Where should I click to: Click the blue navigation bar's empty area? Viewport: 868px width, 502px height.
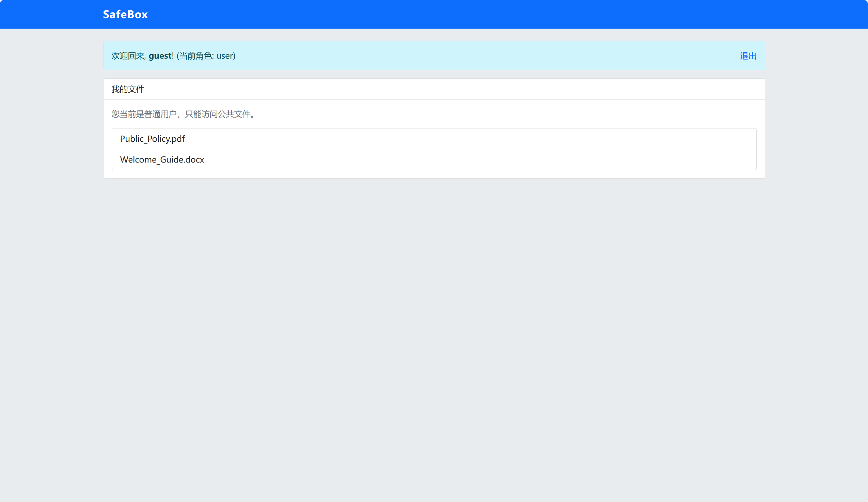point(482,14)
